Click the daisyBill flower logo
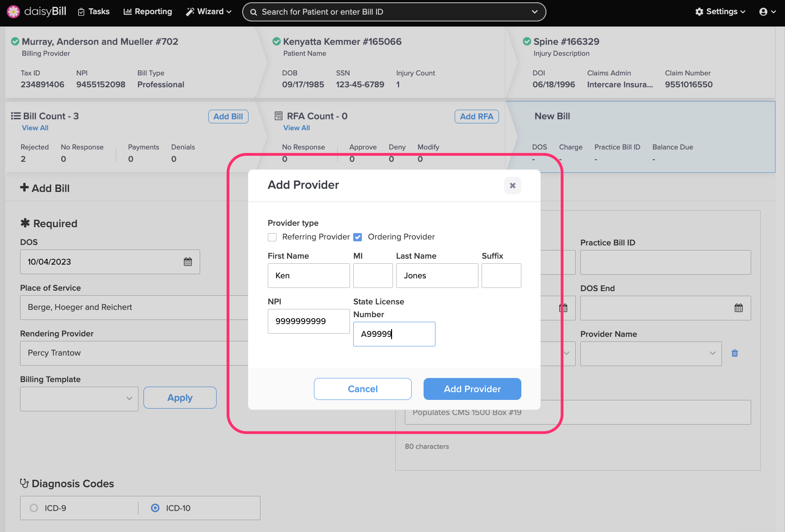 point(13,11)
